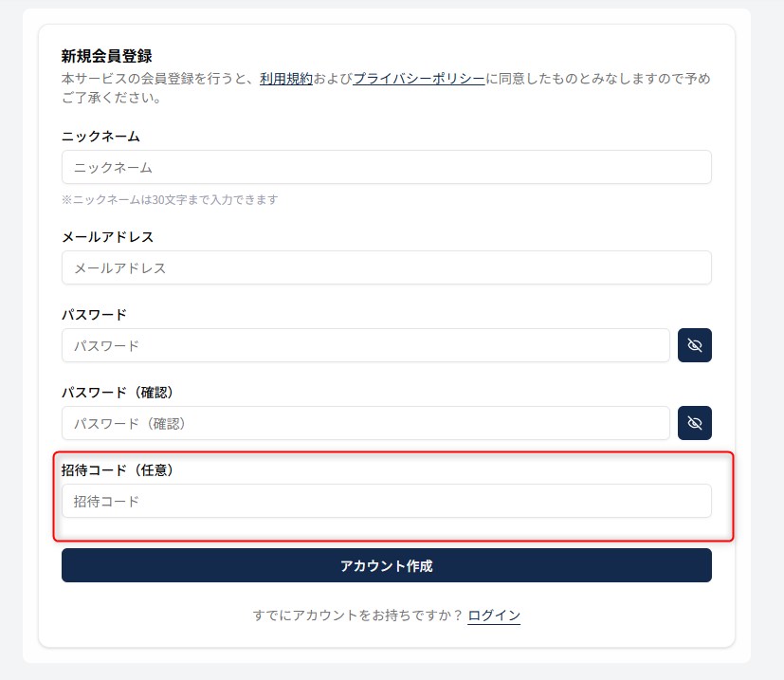Click the 本サービスの会員登録 description text
This screenshot has height=680, width=784.
(x=152, y=80)
